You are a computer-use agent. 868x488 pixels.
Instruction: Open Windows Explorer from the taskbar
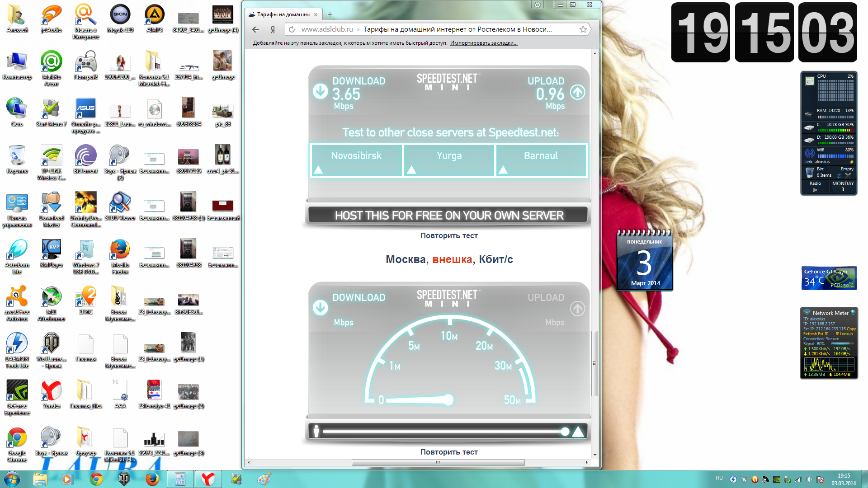point(40,479)
